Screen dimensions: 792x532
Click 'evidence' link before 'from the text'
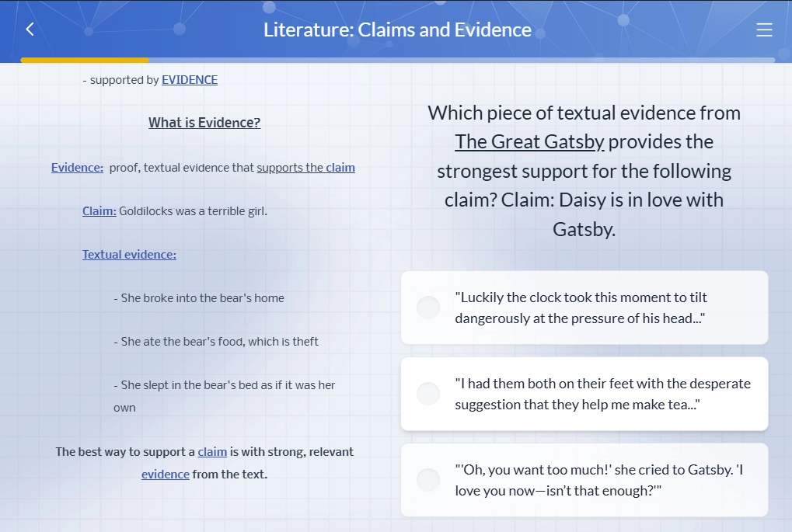tap(166, 475)
